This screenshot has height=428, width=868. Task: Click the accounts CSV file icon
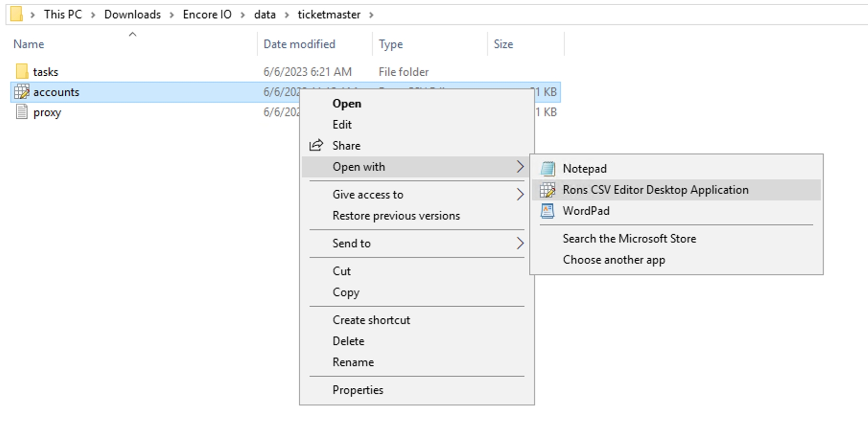(22, 92)
